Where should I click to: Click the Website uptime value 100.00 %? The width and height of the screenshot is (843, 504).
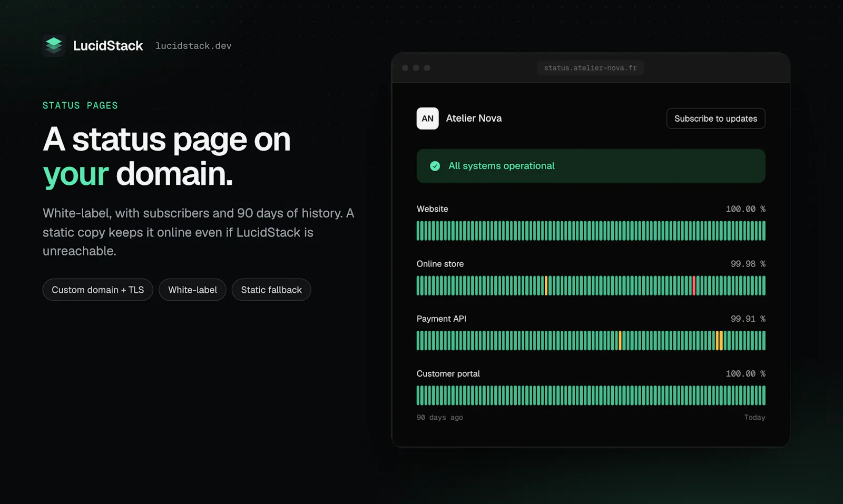[x=746, y=209]
